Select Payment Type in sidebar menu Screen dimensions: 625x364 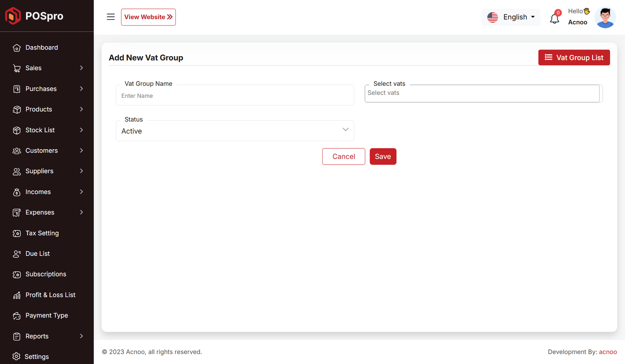[x=46, y=316]
